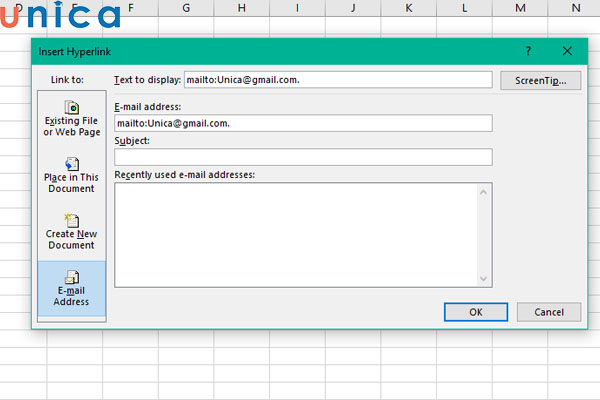Select column H header

(x=241, y=8)
